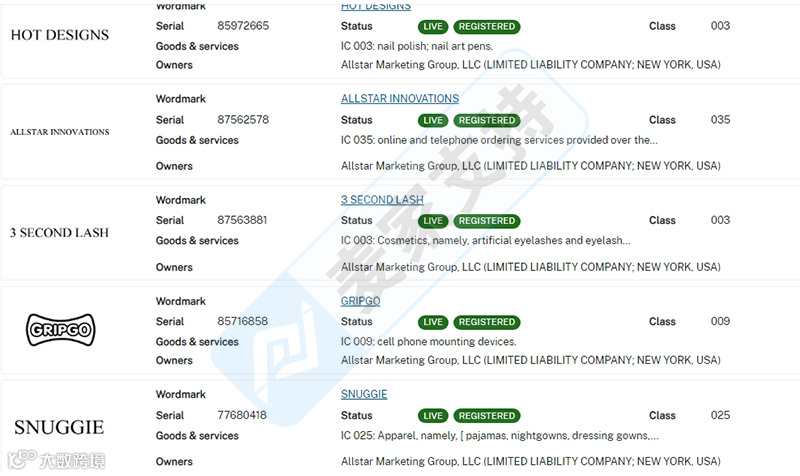Click REGISTERED badge in GRIPGO row
800x476 pixels.
[487, 322]
